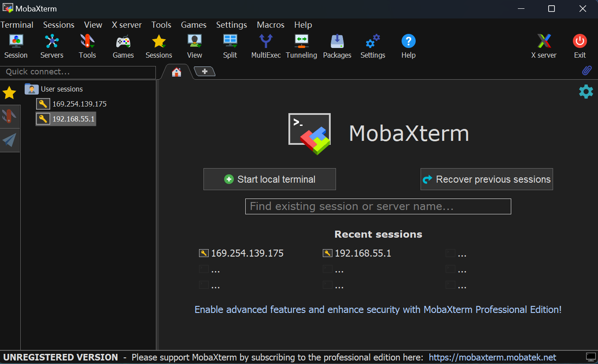The image size is (598, 364).
Task: Open the mobaxterm.mobatek.net link
Action: (x=493, y=357)
